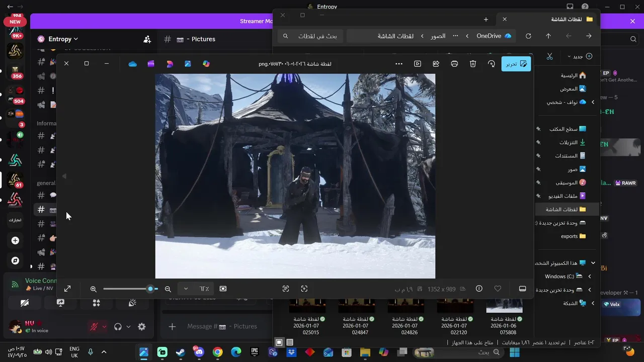Open Home (الرئيسية) in Explorer sidebar

tap(573, 75)
